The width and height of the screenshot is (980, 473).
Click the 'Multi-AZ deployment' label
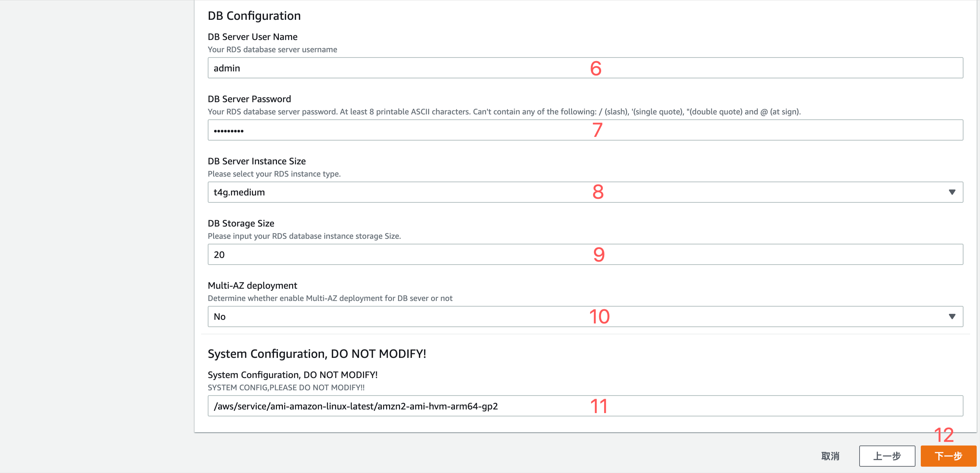click(x=252, y=285)
